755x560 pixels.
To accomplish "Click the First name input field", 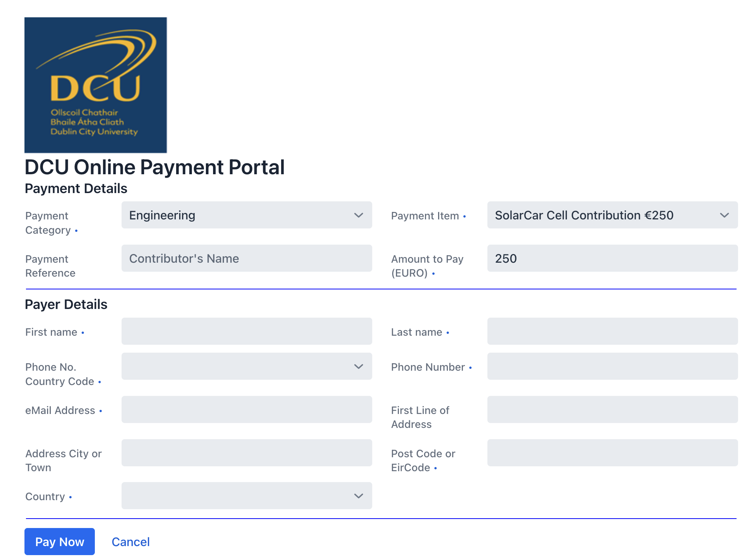I will coord(247,331).
